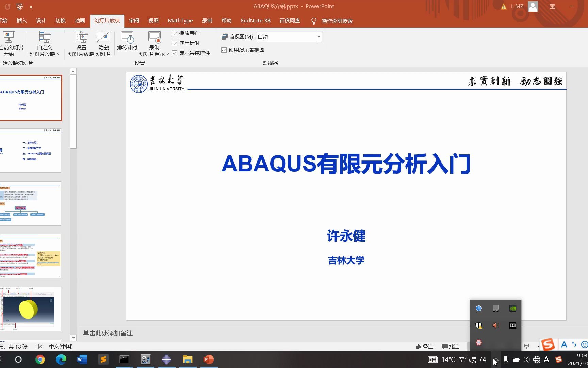Select the slide thumbnail with yellow cylinder
The width and height of the screenshot is (588, 368).
pyautogui.click(x=31, y=309)
